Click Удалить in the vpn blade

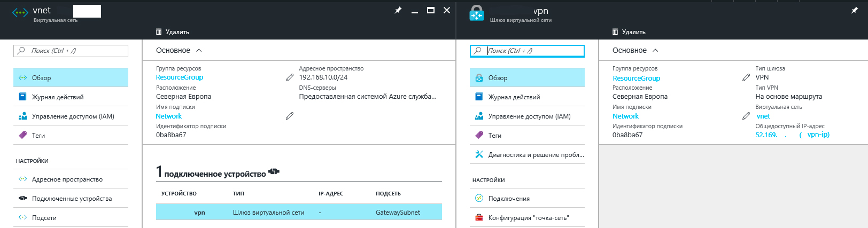click(x=629, y=32)
